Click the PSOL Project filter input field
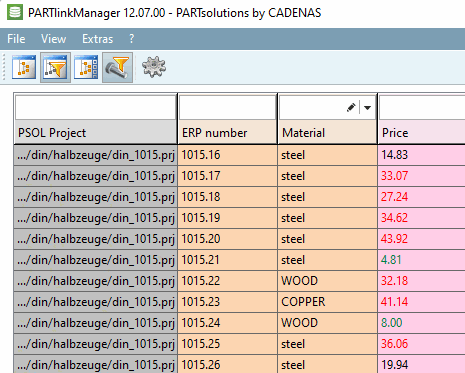The height and width of the screenshot is (373, 465). pos(95,107)
